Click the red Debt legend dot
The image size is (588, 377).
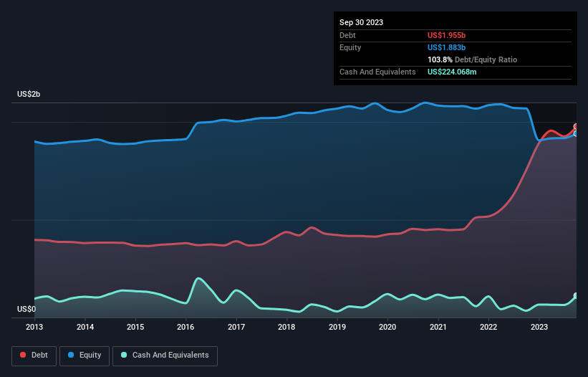click(x=23, y=355)
